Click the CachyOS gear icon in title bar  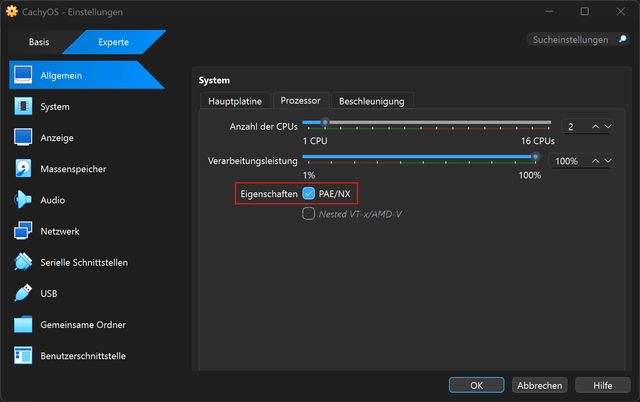coord(12,11)
